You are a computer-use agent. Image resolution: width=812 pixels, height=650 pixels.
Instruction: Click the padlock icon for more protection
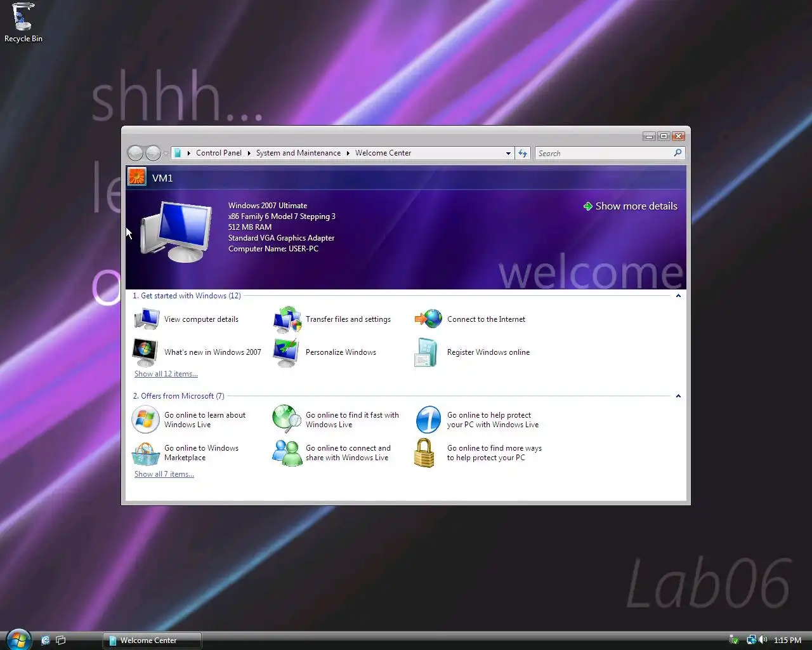(x=424, y=453)
